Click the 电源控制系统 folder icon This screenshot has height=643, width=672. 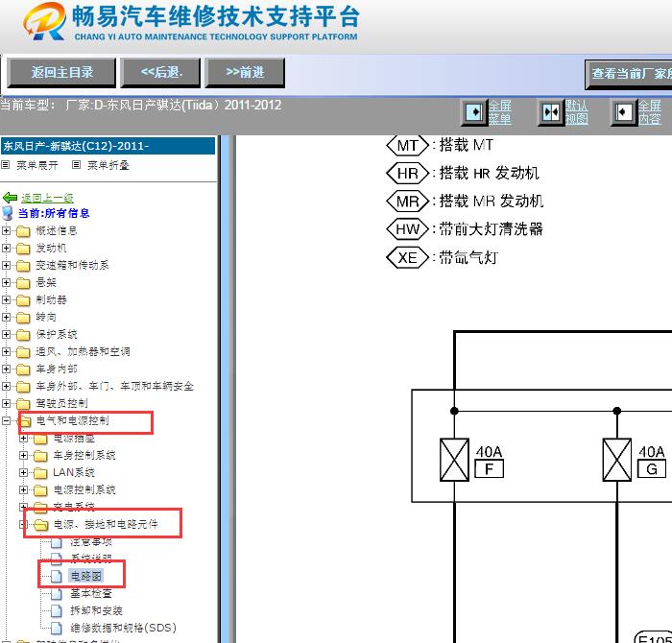coord(40,490)
